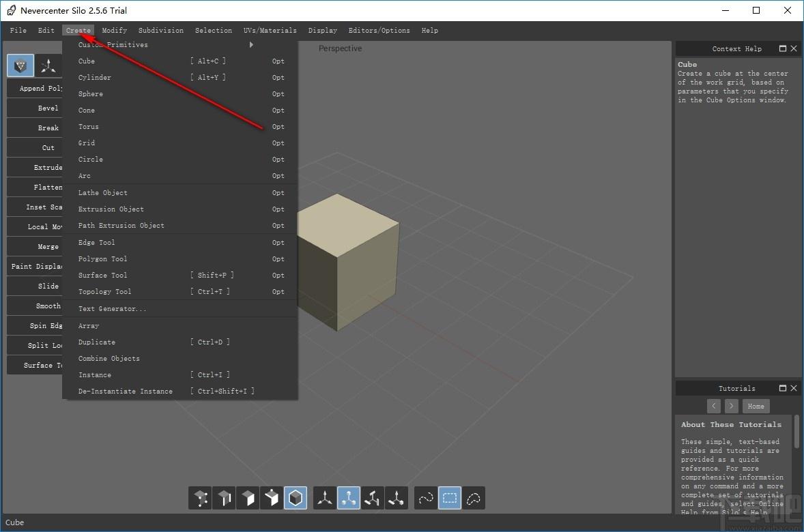Choose the bar-tipped manipulator icon
This screenshot has width=804, height=532.
point(372,498)
